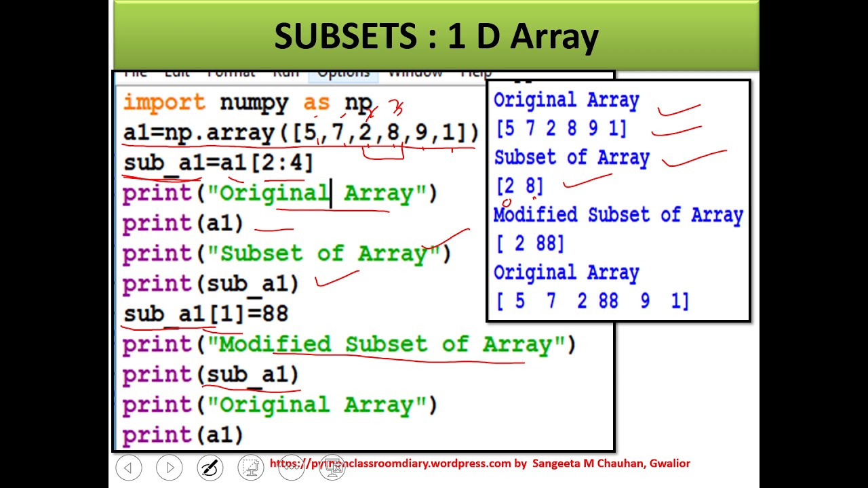This screenshot has height=488, width=868.
Task: Click the 'sub_a1[1]=88' code line
Action: pos(205,314)
